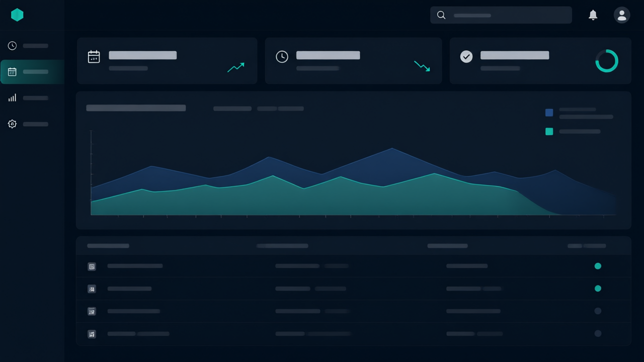Click the third table row's icon
644x362 pixels.
[92, 312]
